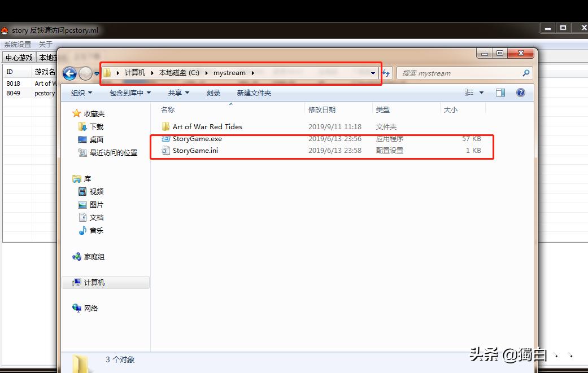Screen dimensions: 588x373
Task: Click the network globe icon beside 网络
Action: click(x=76, y=308)
